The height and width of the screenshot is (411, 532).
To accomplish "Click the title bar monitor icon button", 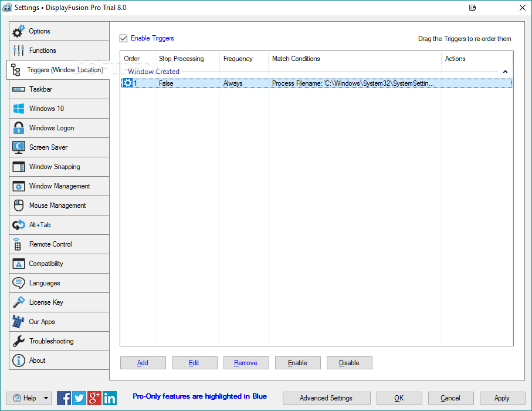I will point(472,8).
